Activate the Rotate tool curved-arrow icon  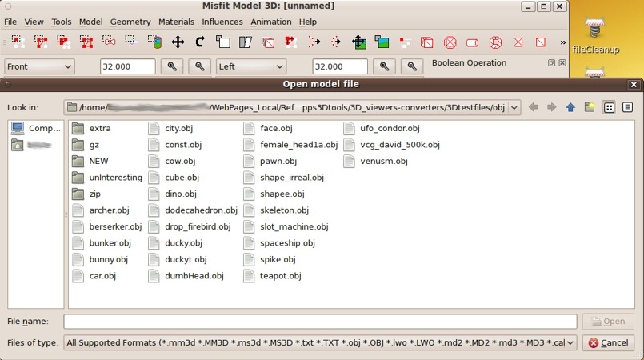(x=200, y=42)
